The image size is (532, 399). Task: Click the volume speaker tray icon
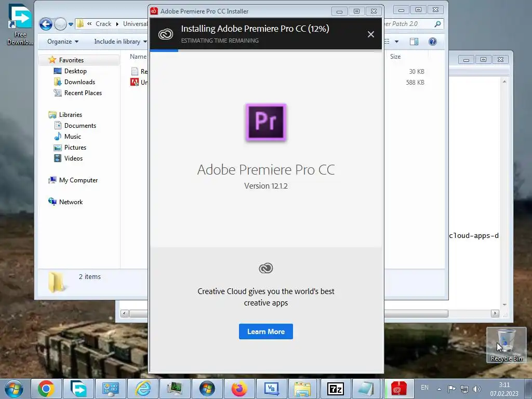click(x=477, y=389)
